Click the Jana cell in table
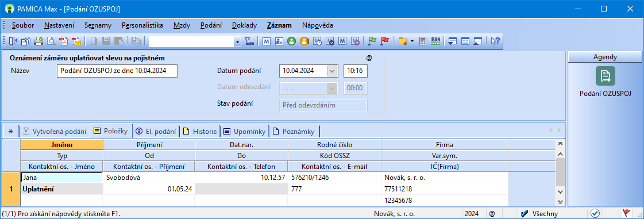The width and height of the screenshot is (644, 219). pyautogui.click(x=61, y=178)
